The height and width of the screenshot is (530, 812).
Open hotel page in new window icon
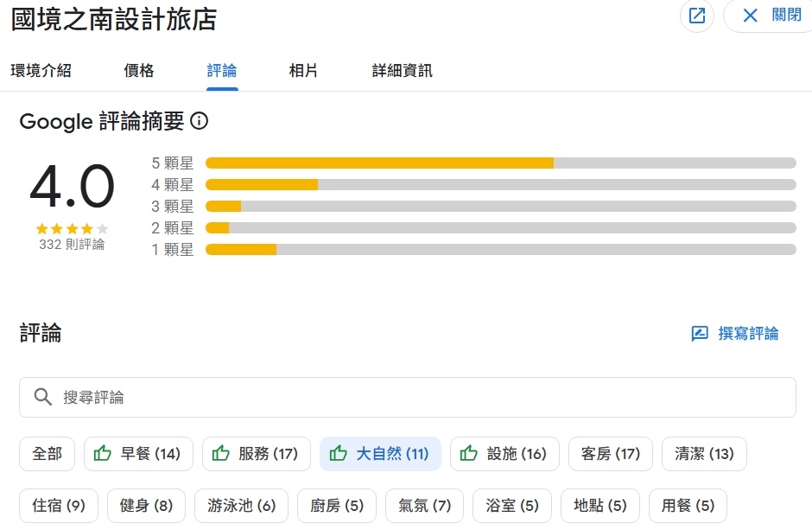[x=697, y=16]
